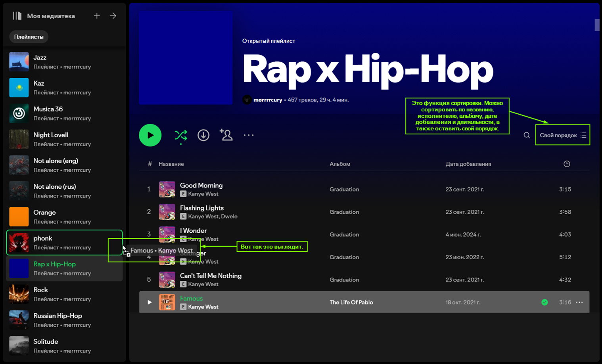The width and height of the screenshot is (602, 364).
Task: Open the Kaz playlist
Action: point(65,88)
